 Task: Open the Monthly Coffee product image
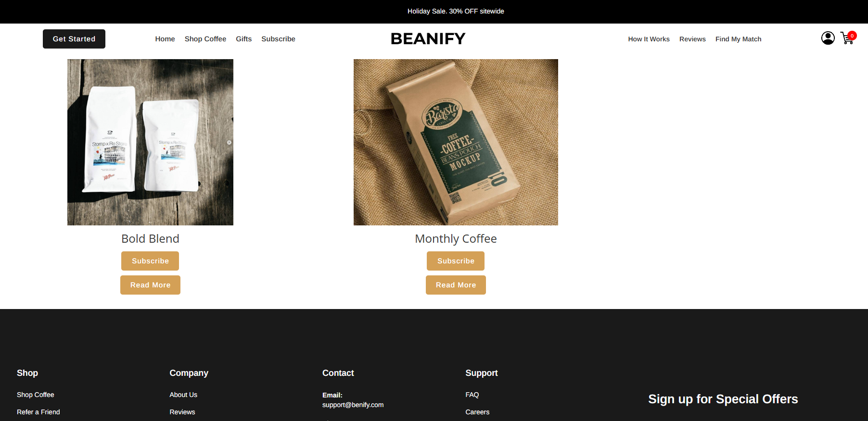pyautogui.click(x=456, y=142)
